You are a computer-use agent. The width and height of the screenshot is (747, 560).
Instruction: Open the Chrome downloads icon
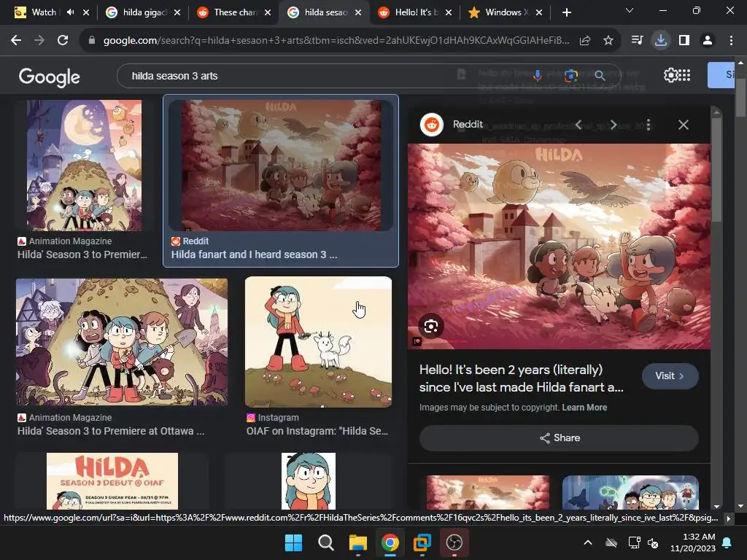click(x=660, y=41)
